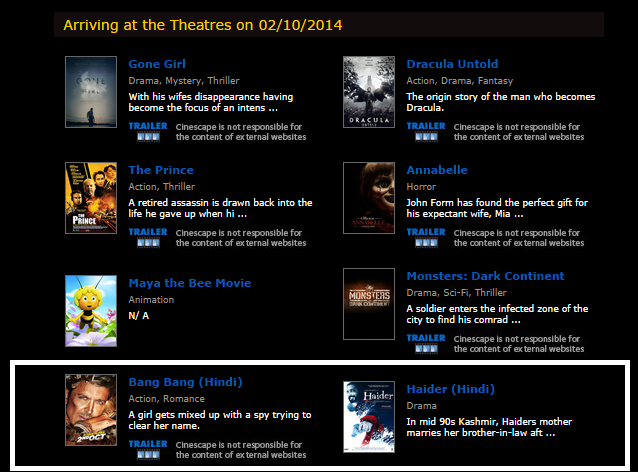This screenshot has width=638, height=472.
Task: Click the Annabelle doll poster thumbnail
Action: (369, 198)
